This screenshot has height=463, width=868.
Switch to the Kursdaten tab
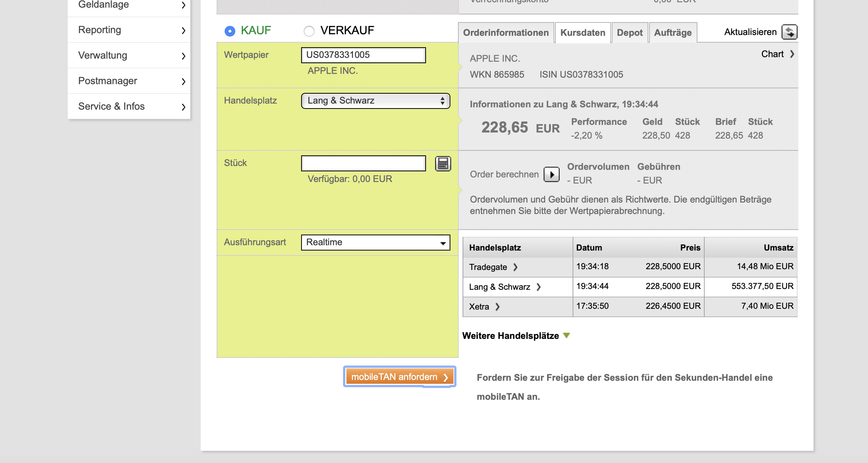pos(582,33)
